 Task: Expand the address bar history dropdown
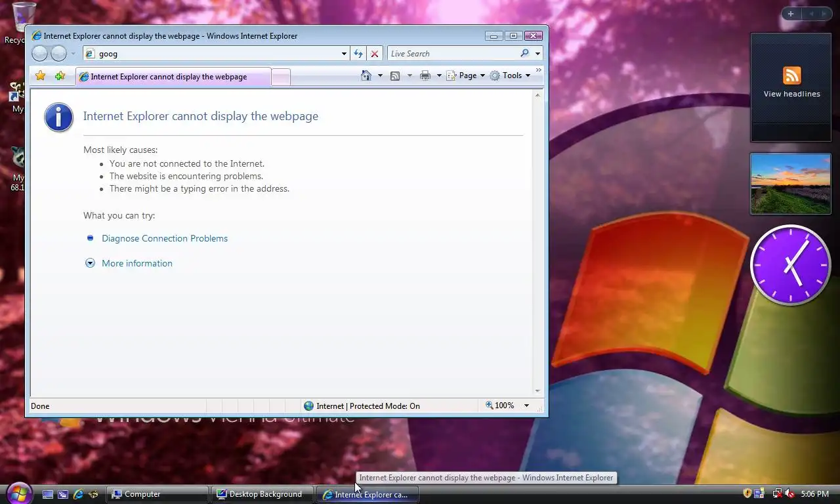pos(344,54)
